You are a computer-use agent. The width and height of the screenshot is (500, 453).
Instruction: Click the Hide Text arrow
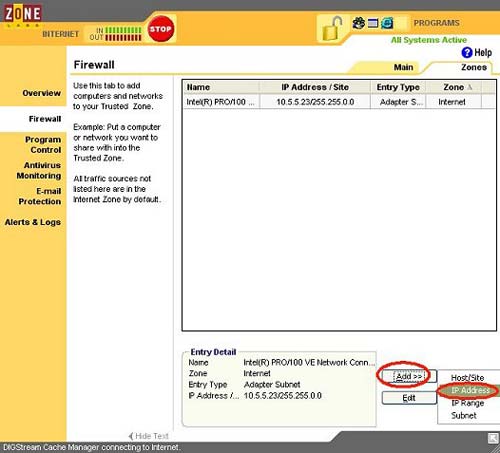131,436
